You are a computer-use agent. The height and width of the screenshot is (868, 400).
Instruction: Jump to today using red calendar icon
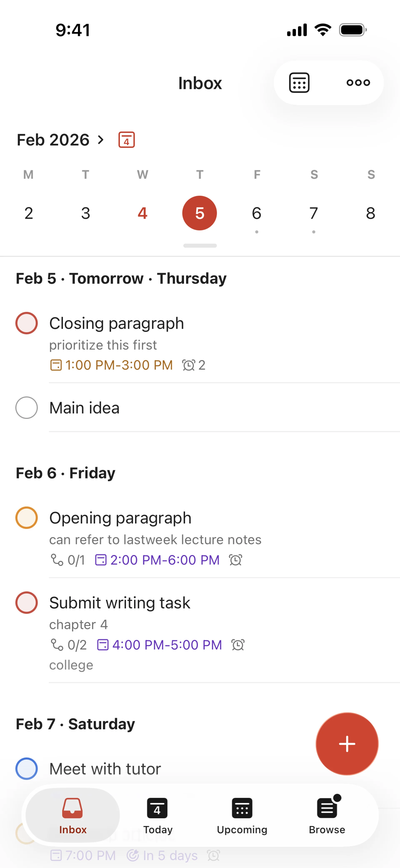coord(127,140)
